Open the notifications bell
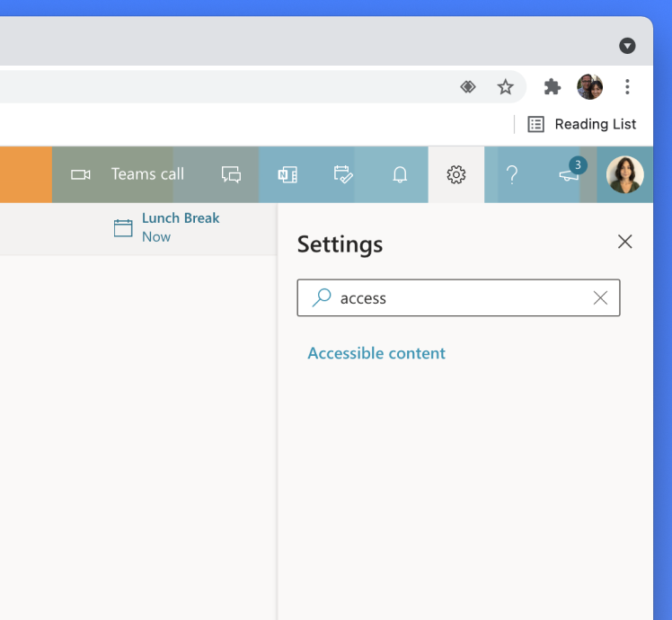The height and width of the screenshot is (620, 672). 401,174
